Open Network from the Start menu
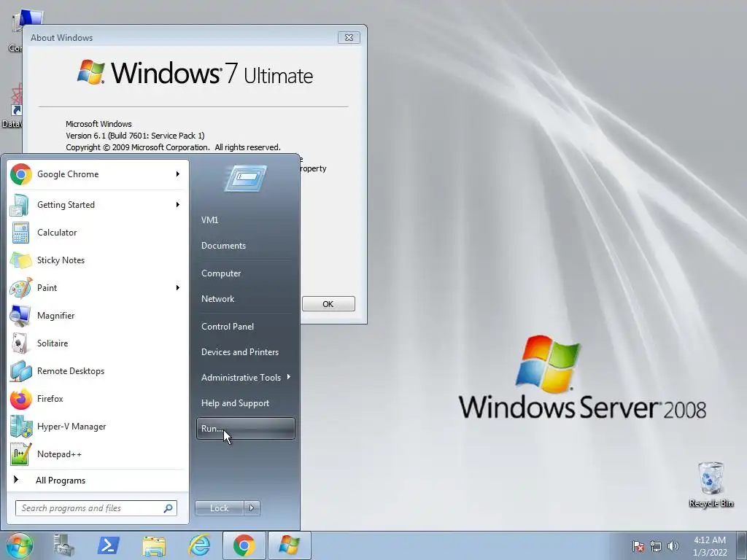 245,299
